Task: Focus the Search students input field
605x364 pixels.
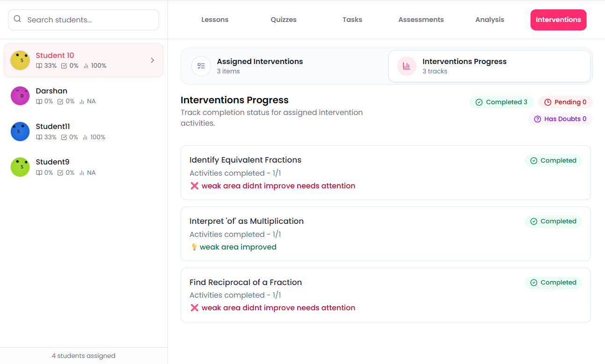Action: coord(89,20)
